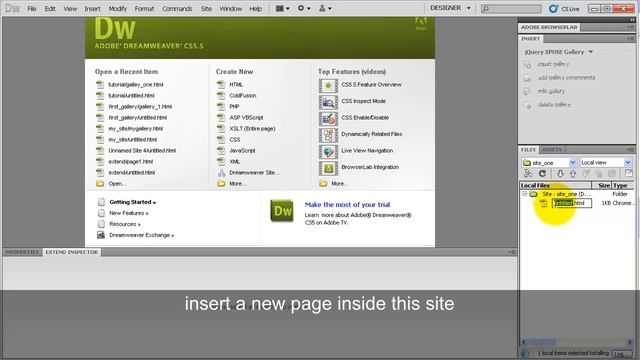Open Files panel options menu
Image resolution: width=640 pixels, height=360 pixels.
[630, 149]
